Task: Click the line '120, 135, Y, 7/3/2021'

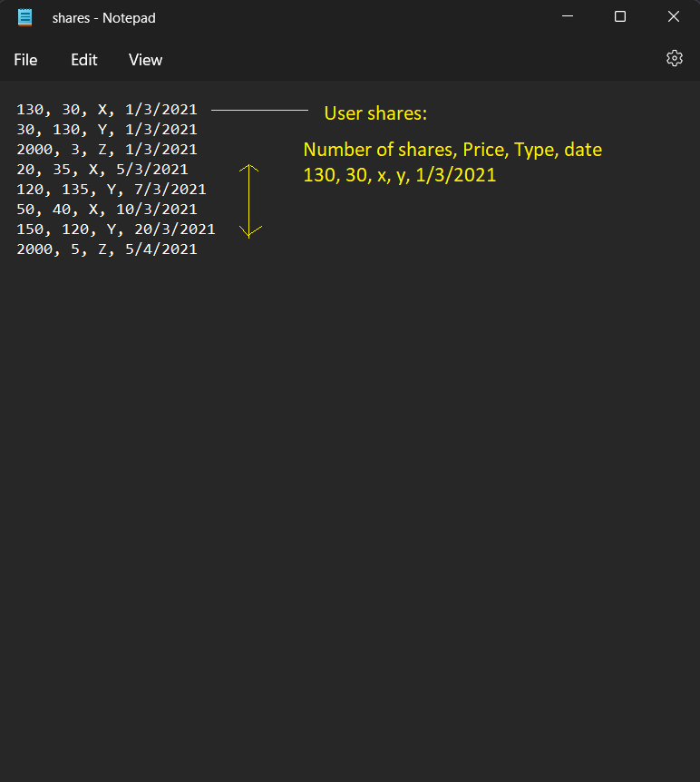Action: [x=112, y=190]
